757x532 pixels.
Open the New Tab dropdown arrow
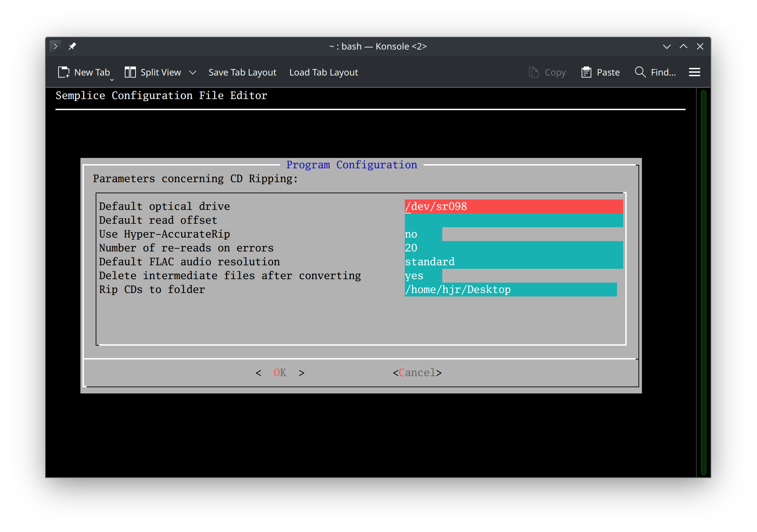tap(112, 80)
